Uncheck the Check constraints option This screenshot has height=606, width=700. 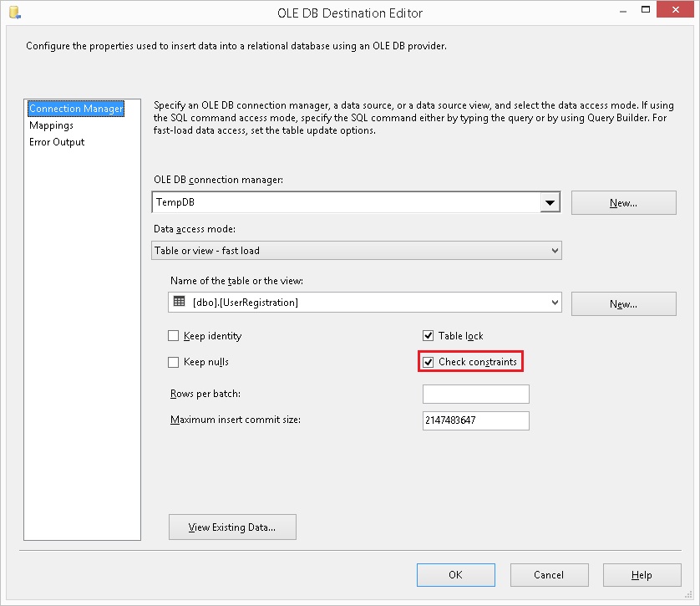(x=429, y=361)
